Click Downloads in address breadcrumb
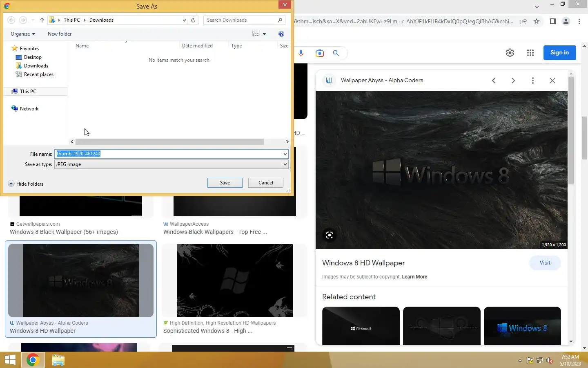 click(x=101, y=20)
